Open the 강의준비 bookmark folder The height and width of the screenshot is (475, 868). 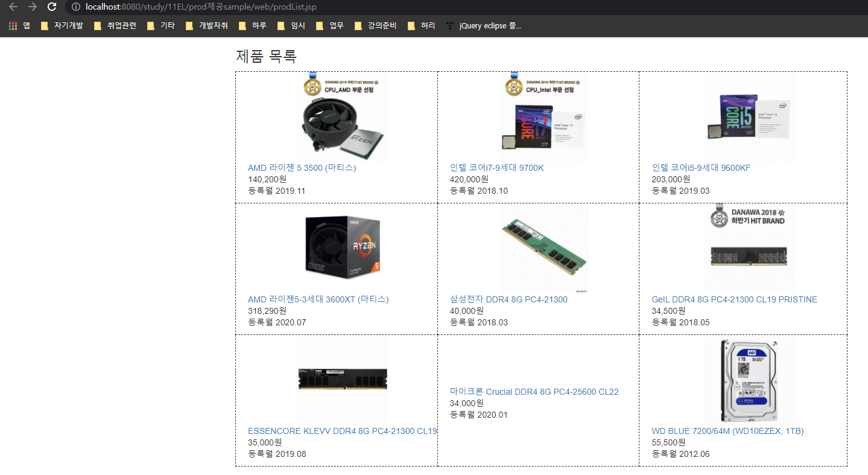(375, 26)
